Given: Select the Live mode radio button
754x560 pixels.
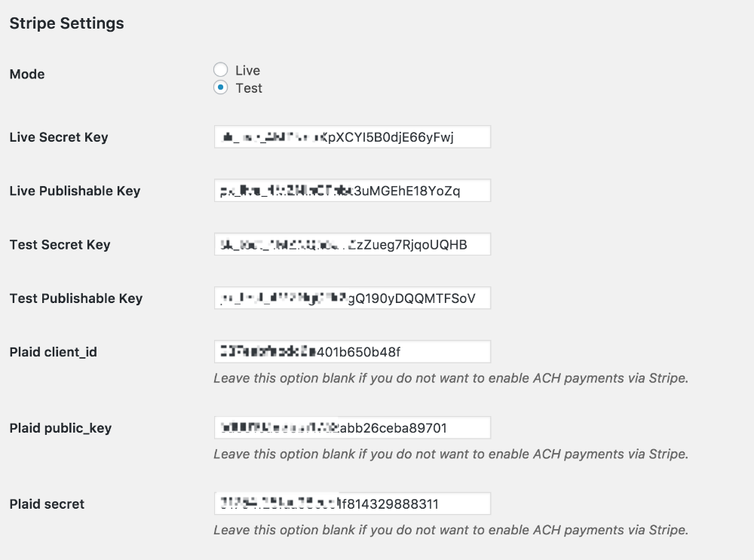Looking at the screenshot, I should click(220, 69).
